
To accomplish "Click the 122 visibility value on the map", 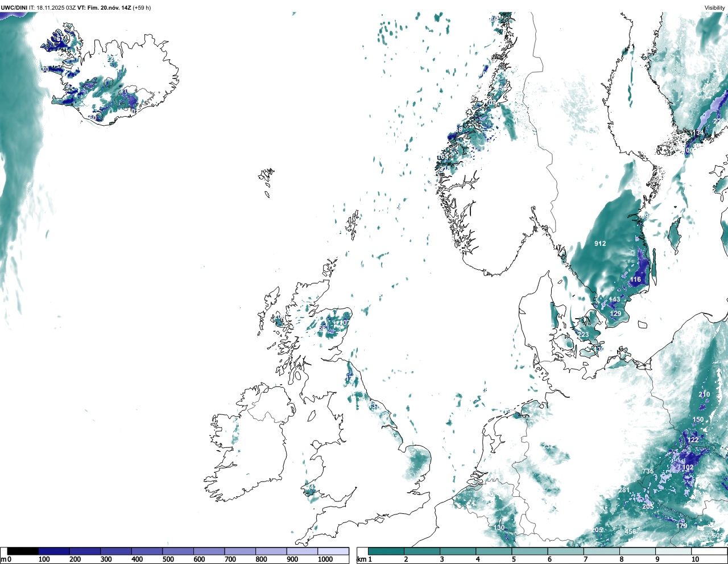I will point(693,440).
